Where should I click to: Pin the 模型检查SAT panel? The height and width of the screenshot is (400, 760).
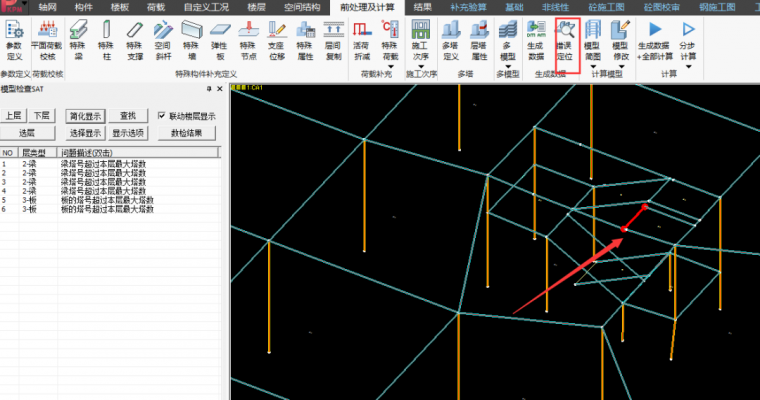point(210,89)
